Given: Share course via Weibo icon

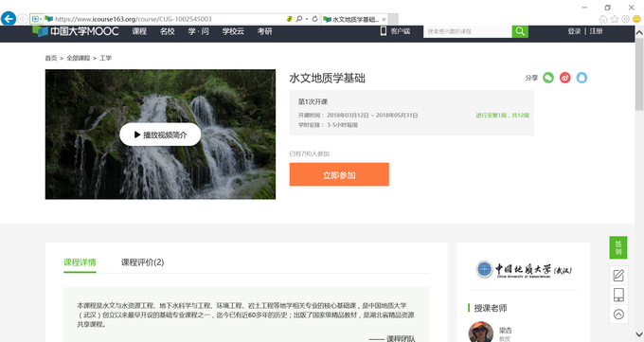Looking at the screenshot, I should tap(565, 78).
